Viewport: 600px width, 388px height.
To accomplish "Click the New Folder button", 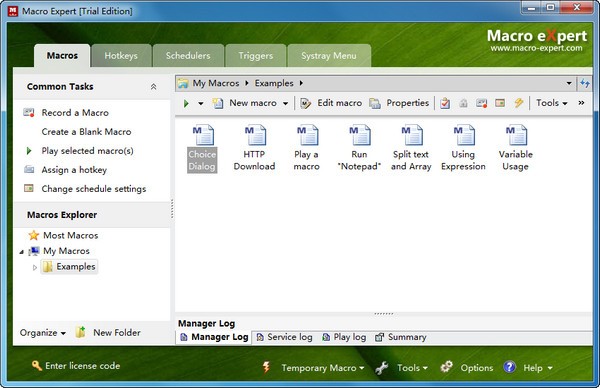I will [108, 333].
